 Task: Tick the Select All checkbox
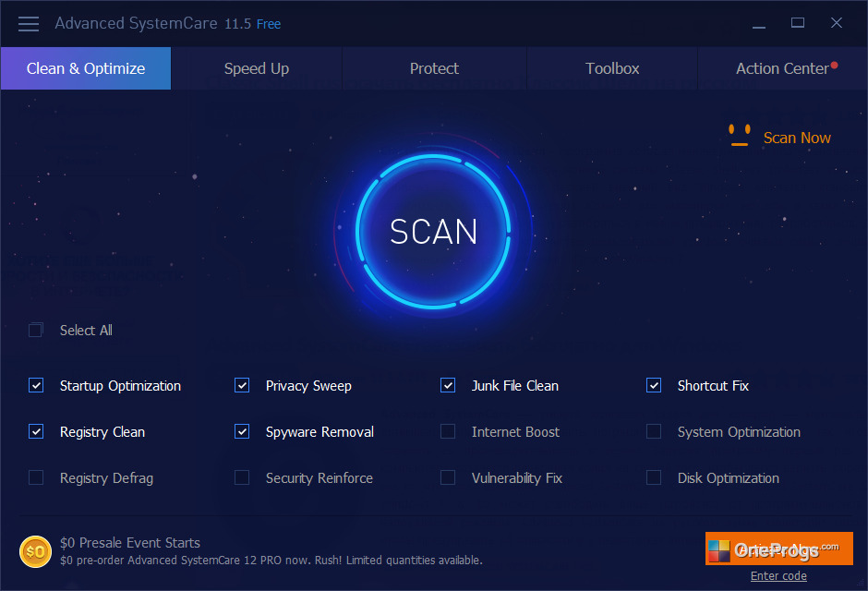(36, 331)
